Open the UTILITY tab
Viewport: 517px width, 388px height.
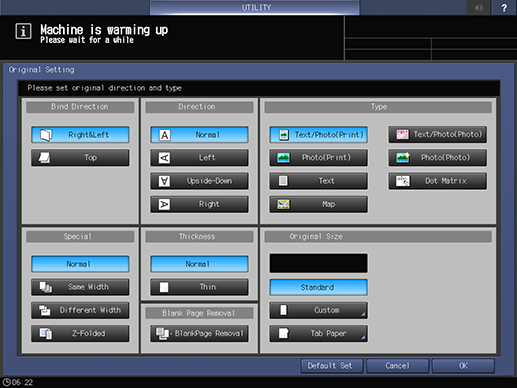click(x=255, y=7)
